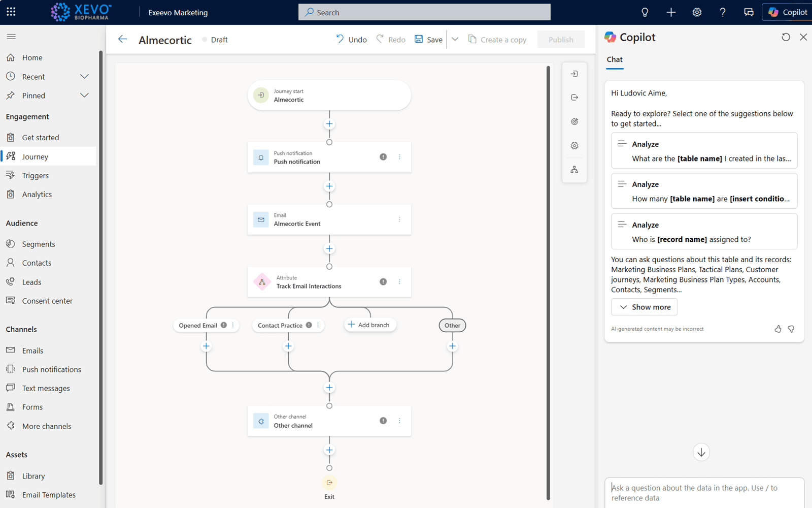Open the app launcher waffle icon
This screenshot has height=508, width=812.
(x=11, y=12)
